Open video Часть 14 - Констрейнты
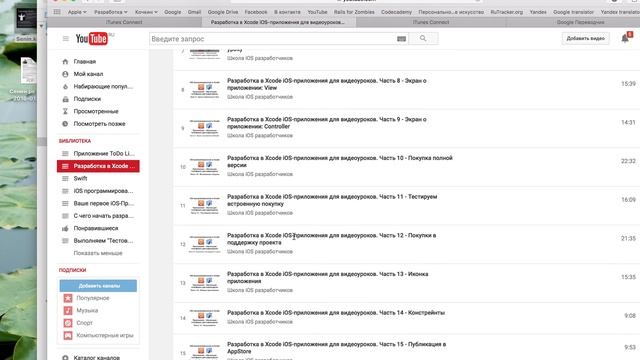Image resolution: width=640 pixels, height=360 pixels. point(336,313)
